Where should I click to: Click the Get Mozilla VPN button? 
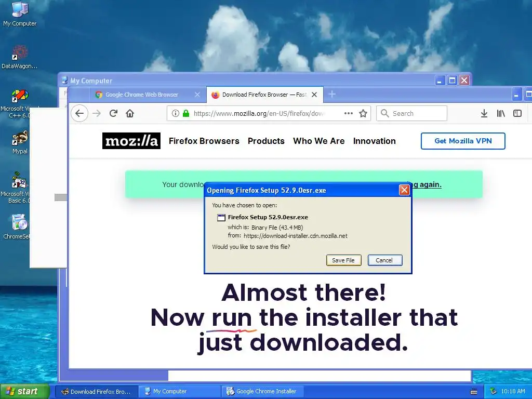463,141
